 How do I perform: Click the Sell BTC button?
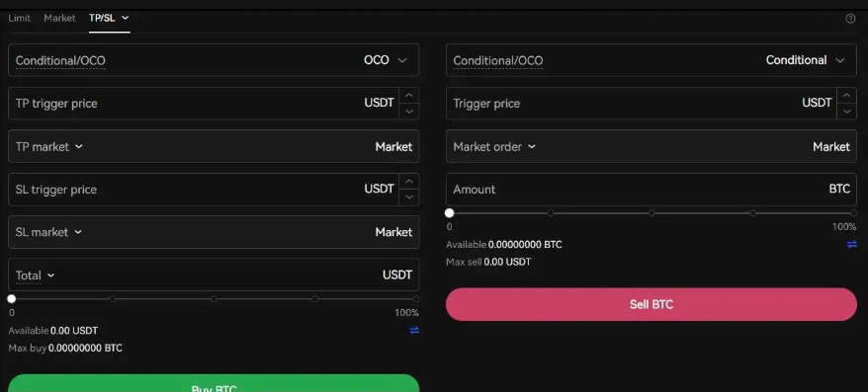(x=651, y=304)
